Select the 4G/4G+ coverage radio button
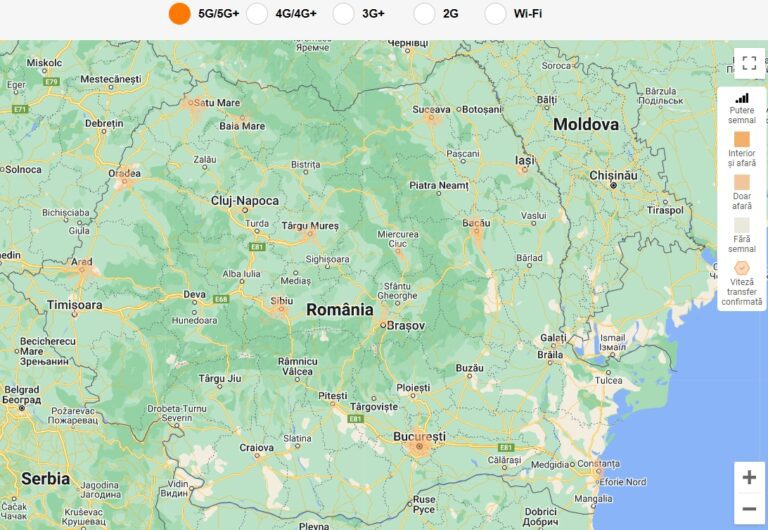The image size is (768, 530). point(257,14)
